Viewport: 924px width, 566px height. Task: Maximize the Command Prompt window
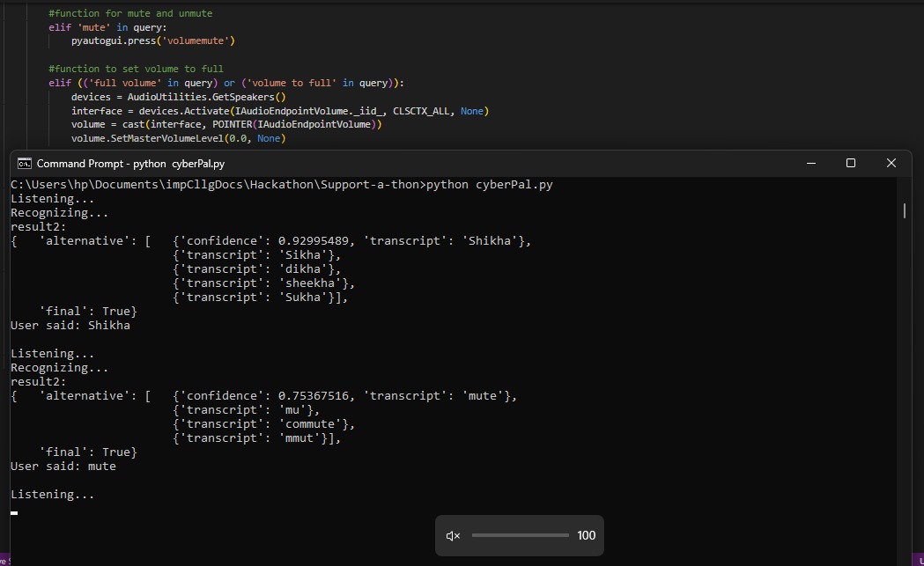[x=850, y=163]
